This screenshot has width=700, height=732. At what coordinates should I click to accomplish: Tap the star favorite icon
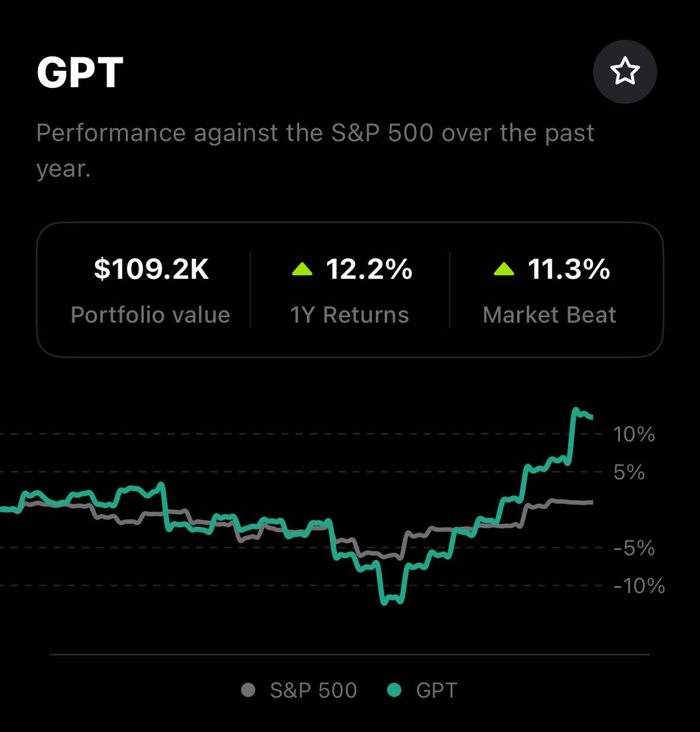pyautogui.click(x=625, y=72)
